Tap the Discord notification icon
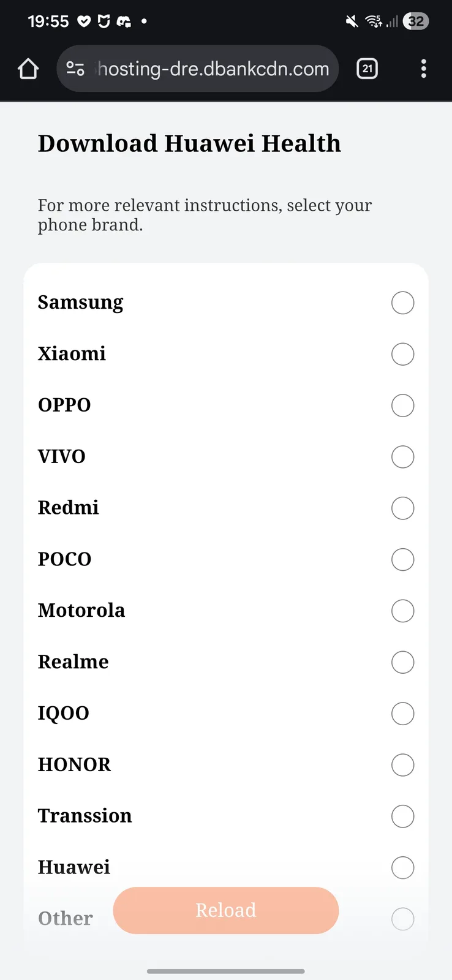 pos(124,22)
